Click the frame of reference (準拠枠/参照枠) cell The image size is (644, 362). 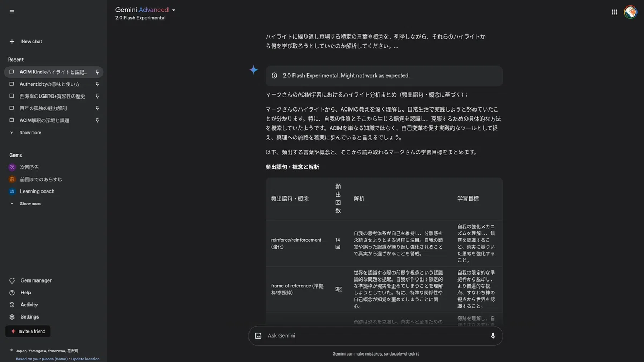[x=297, y=289]
